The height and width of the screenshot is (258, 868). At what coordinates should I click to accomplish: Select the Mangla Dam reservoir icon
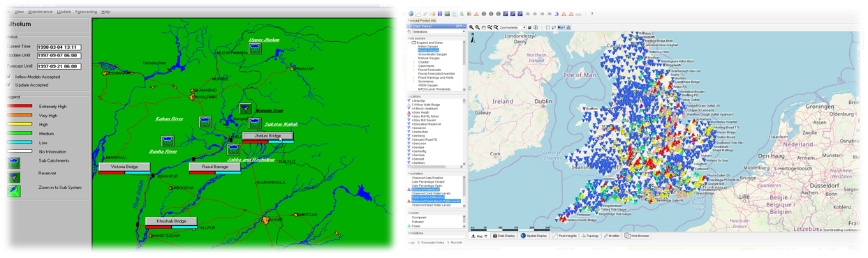(245, 108)
